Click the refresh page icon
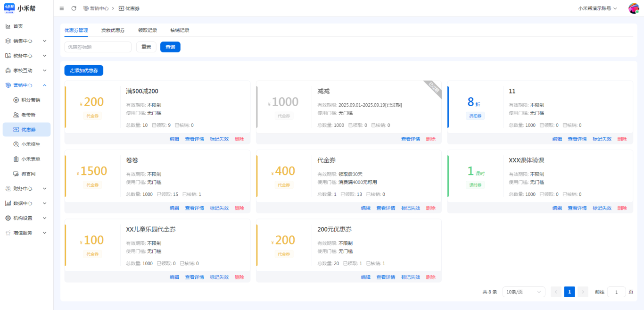 (74, 8)
